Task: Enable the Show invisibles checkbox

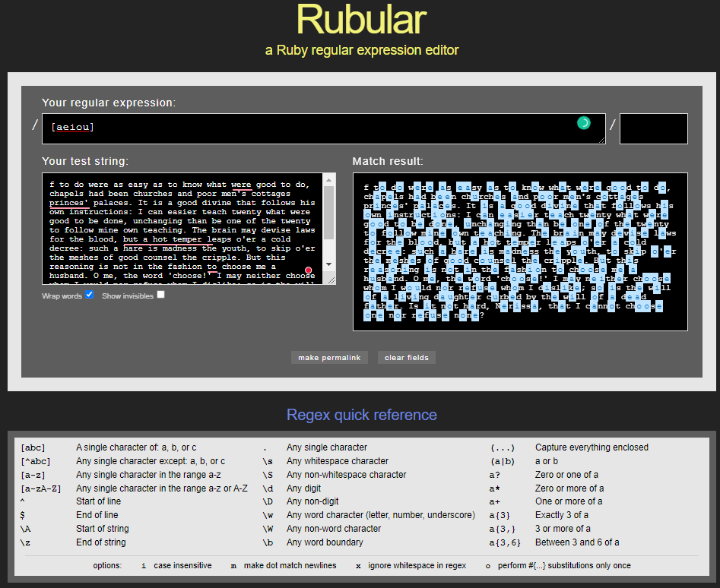Action: (160, 295)
